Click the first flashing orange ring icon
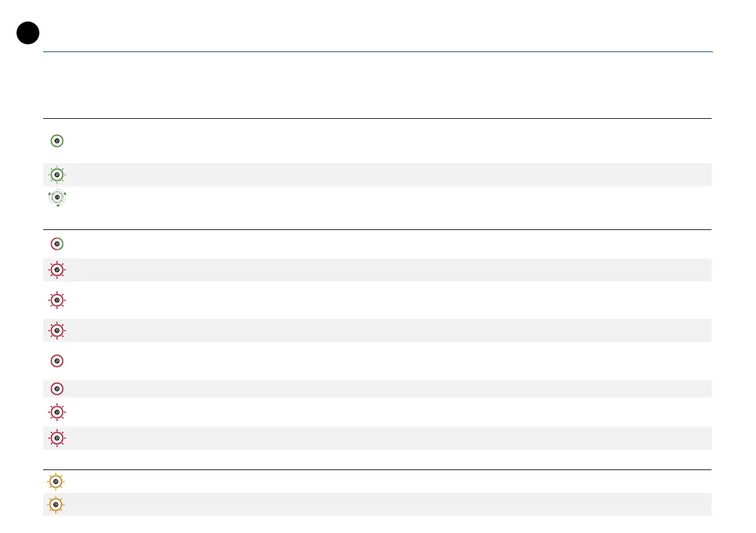The width and height of the screenshot is (756, 533). pyautogui.click(x=56, y=482)
